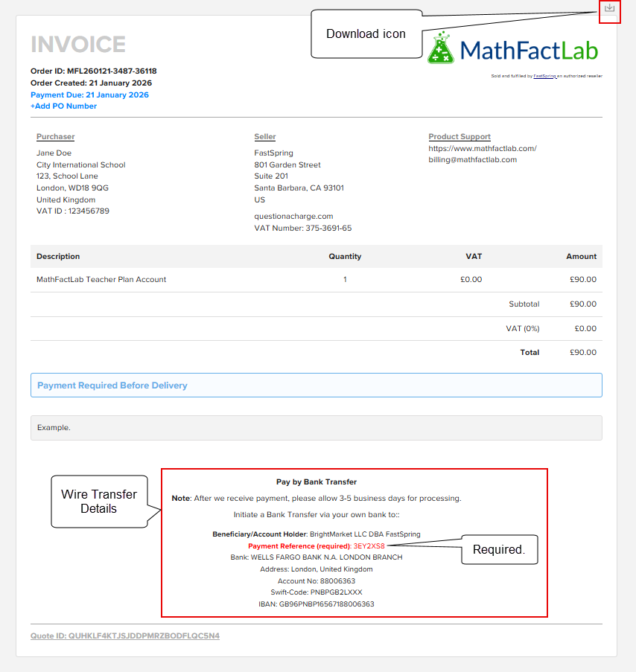Click the Download icon callout label
This screenshot has width=636, height=672.
point(366,34)
